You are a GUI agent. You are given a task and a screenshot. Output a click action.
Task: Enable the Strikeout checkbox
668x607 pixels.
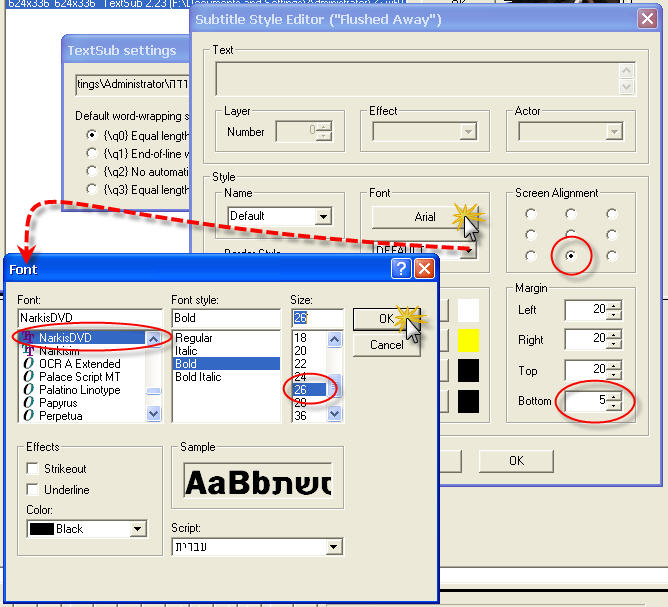point(34,468)
